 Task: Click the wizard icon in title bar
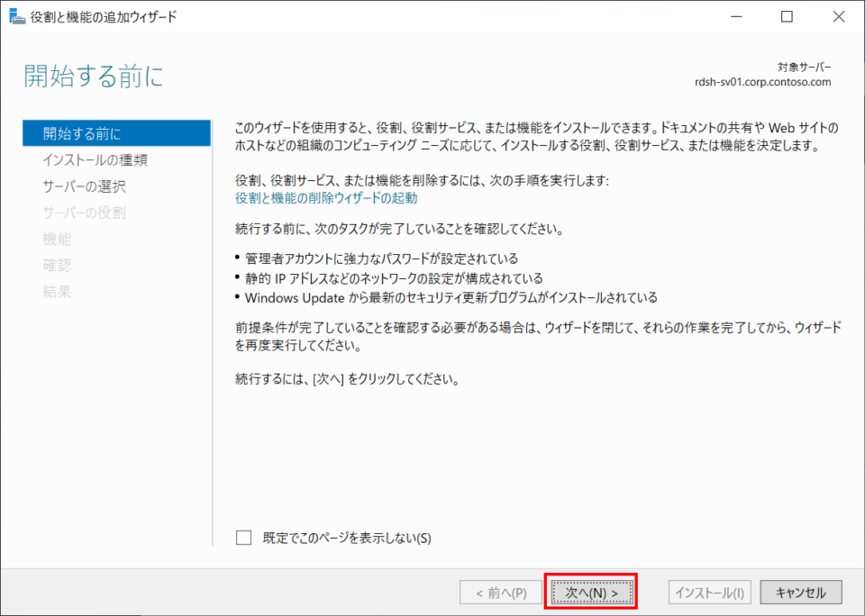(17, 16)
